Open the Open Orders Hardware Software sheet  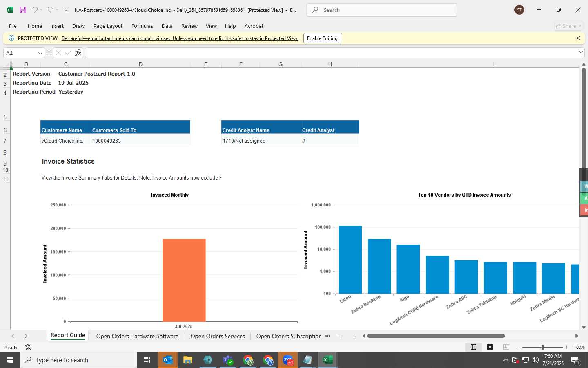point(137,336)
